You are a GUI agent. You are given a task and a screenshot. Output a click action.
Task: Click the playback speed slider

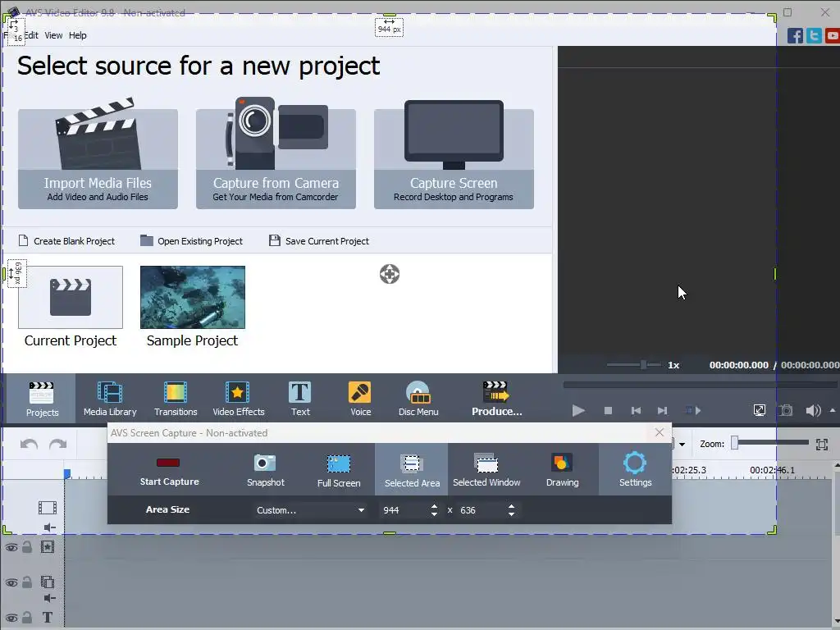634,365
